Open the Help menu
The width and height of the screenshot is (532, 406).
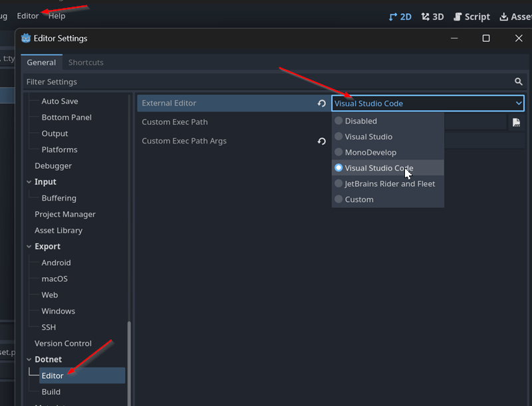point(57,16)
